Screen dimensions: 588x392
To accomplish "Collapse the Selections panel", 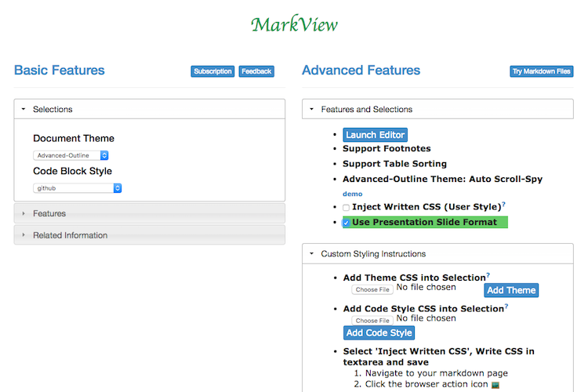I will coord(150,109).
